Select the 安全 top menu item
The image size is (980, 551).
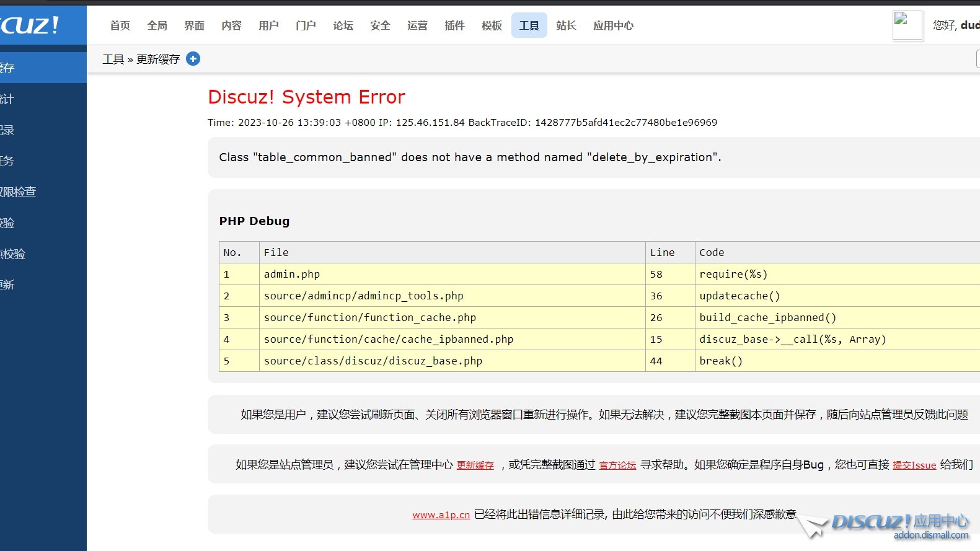pyautogui.click(x=381, y=25)
